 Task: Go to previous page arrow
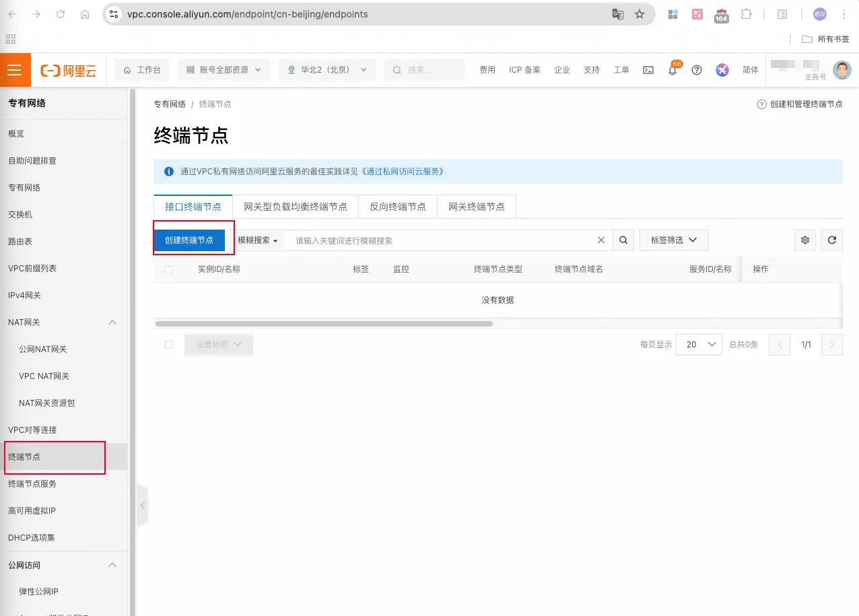[x=780, y=345]
